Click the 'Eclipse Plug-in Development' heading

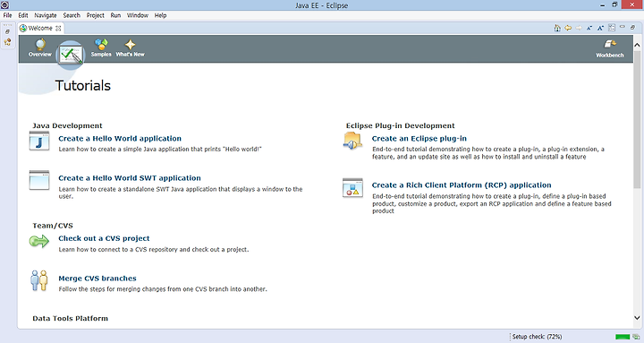point(400,126)
